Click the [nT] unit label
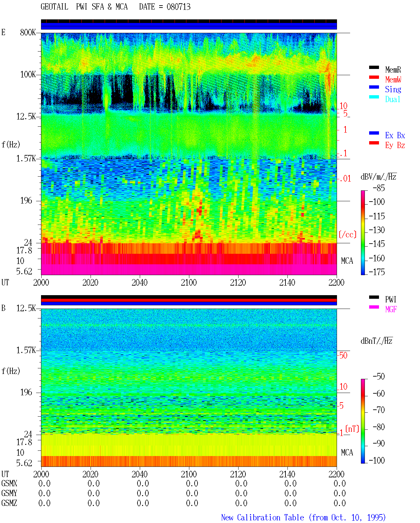 tap(352, 429)
